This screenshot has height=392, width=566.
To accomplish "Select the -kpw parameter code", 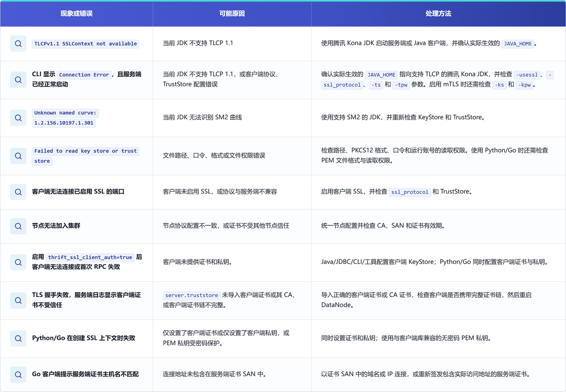I will click(x=524, y=85).
